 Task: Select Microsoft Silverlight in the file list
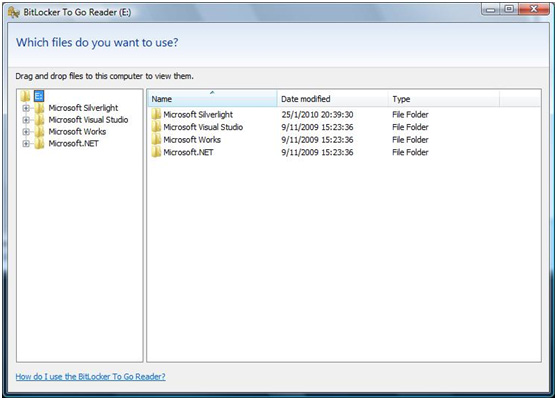(198, 114)
